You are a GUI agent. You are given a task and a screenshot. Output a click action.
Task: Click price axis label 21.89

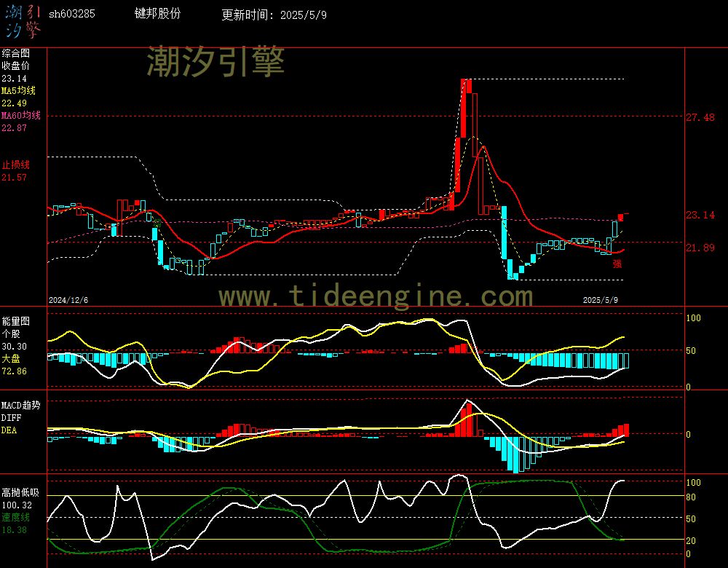coord(700,248)
